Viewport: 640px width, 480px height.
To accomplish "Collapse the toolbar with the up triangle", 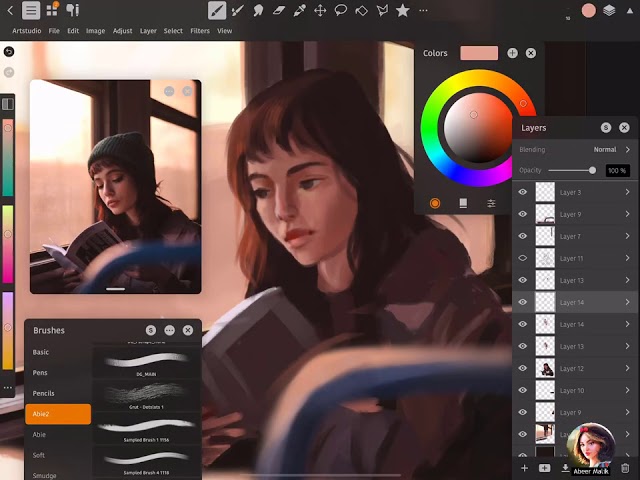I will pyautogui.click(x=630, y=11).
